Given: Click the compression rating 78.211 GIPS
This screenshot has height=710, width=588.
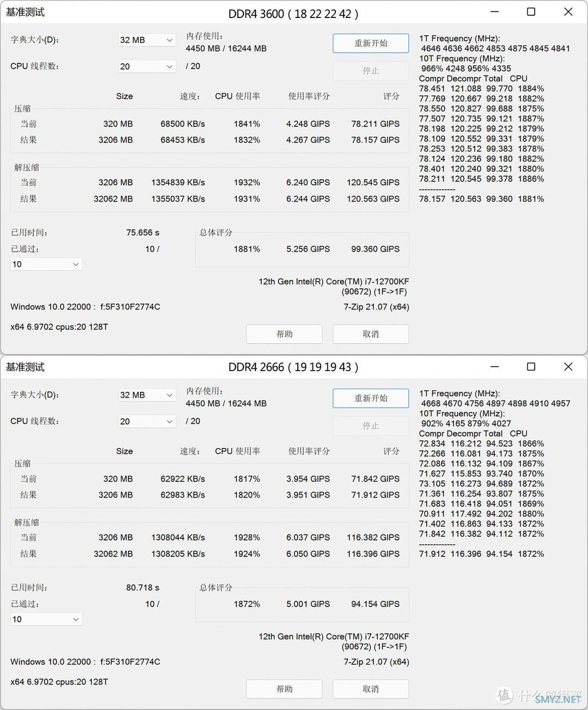Looking at the screenshot, I should click(x=376, y=124).
